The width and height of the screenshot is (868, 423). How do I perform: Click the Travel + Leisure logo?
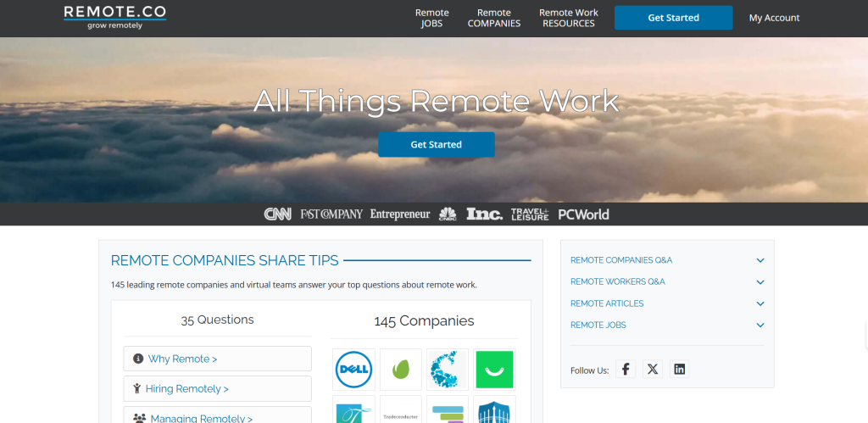530,214
